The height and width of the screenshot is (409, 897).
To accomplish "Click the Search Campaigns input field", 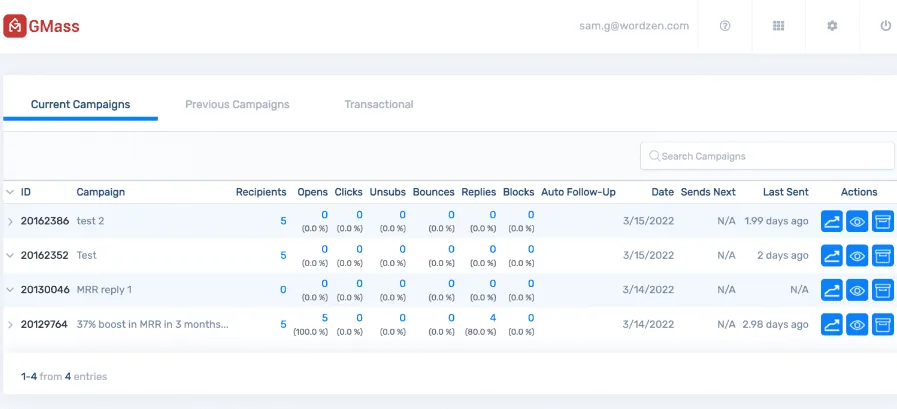I will [x=768, y=156].
